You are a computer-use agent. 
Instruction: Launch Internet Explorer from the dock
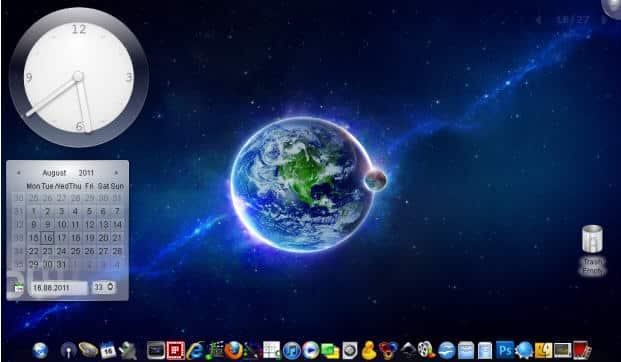(x=195, y=351)
